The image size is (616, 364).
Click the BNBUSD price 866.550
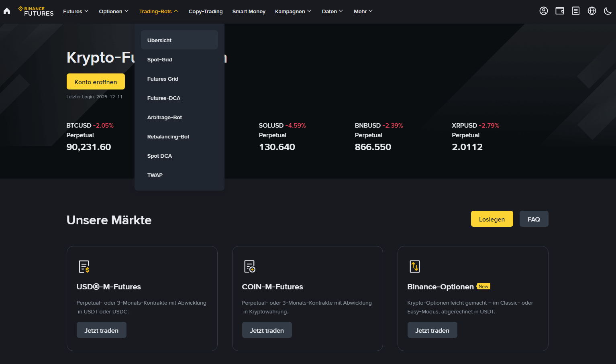coord(373,147)
